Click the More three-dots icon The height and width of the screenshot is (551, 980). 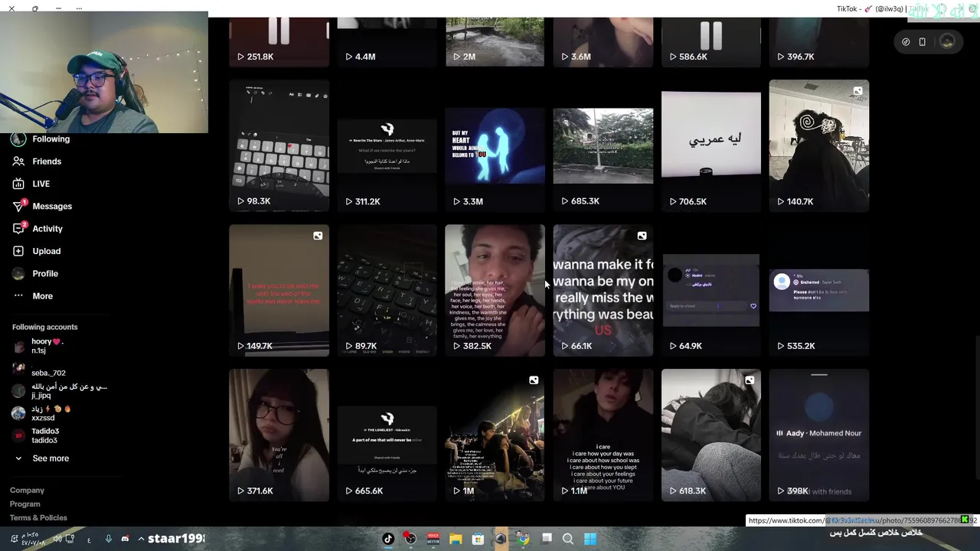point(18,296)
